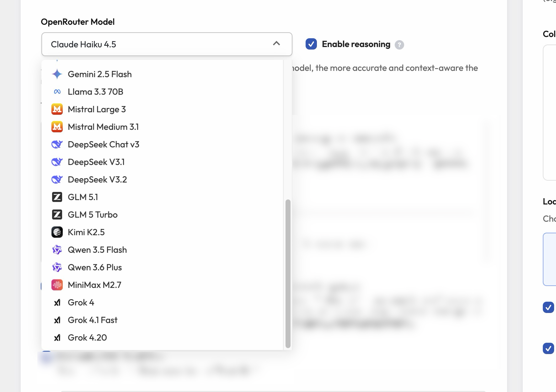Select Mistral Medium 3.1 from the list
Screen dimensions: 556x392
pyautogui.click(x=103, y=127)
